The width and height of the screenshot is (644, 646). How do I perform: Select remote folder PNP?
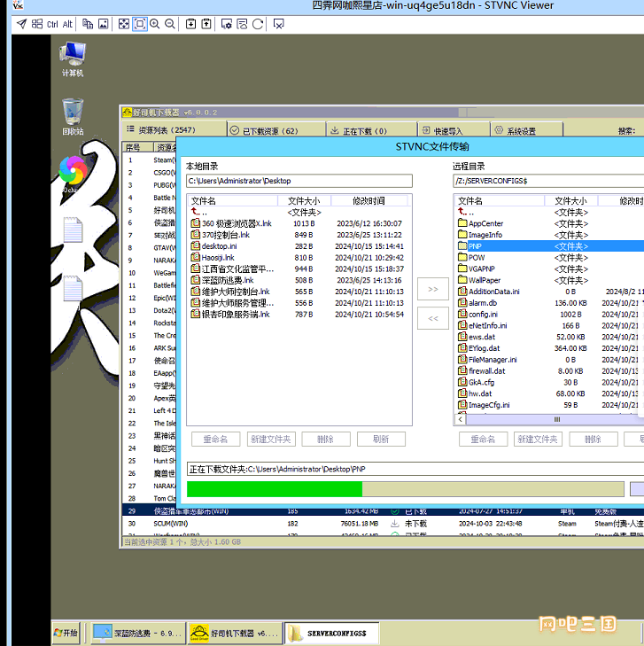pyautogui.click(x=550, y=246)
